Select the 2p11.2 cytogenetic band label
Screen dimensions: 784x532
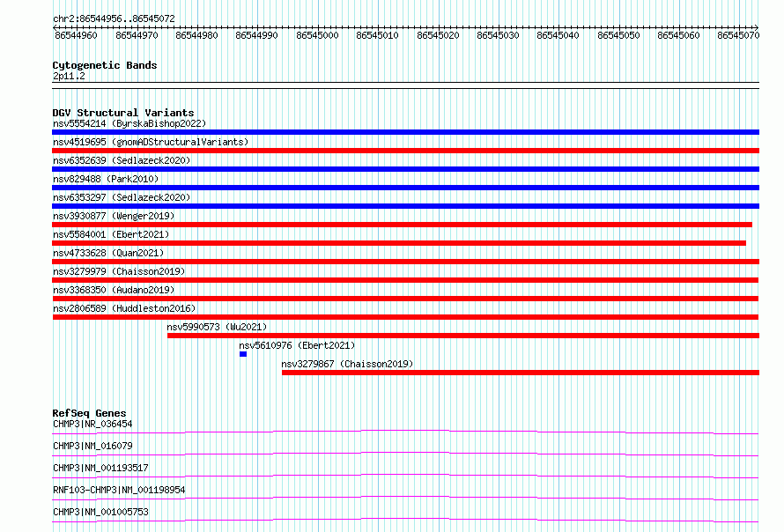(x=69, y=77)
